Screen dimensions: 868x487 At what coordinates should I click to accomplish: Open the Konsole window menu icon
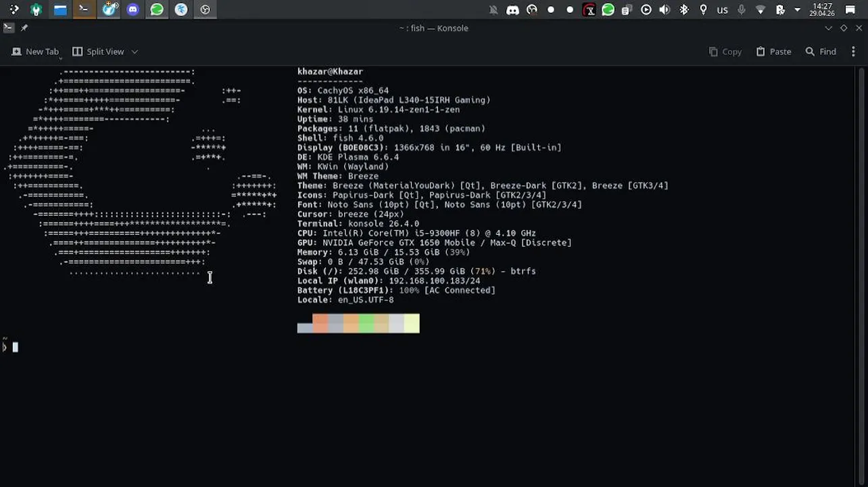pyautogui.click(x=8, y=28)
